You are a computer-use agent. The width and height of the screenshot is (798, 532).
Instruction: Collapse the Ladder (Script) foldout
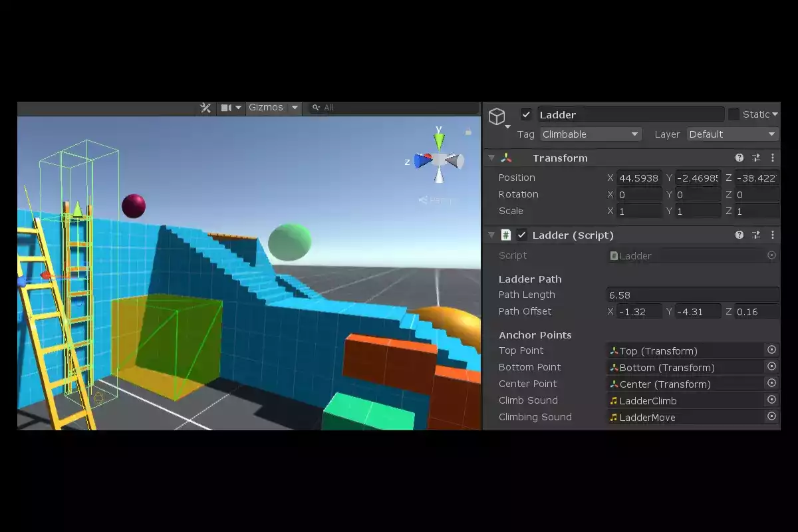(x=491, y=235)
